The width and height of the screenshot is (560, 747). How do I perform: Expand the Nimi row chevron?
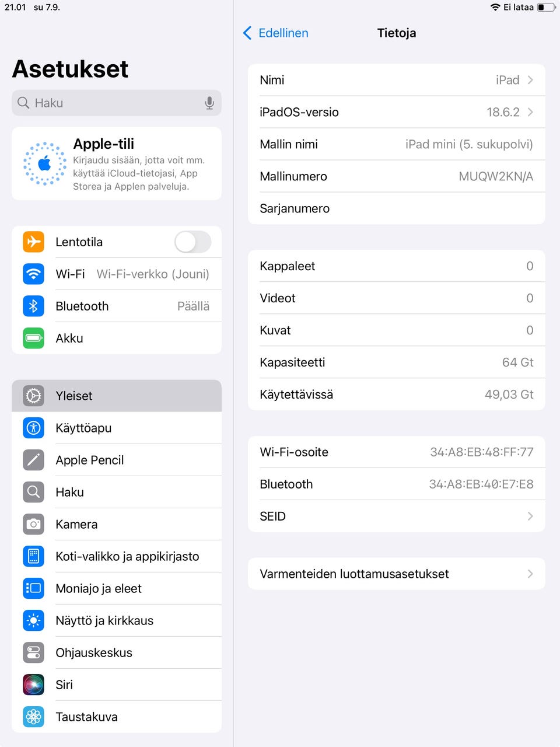[x=530, y=80]
